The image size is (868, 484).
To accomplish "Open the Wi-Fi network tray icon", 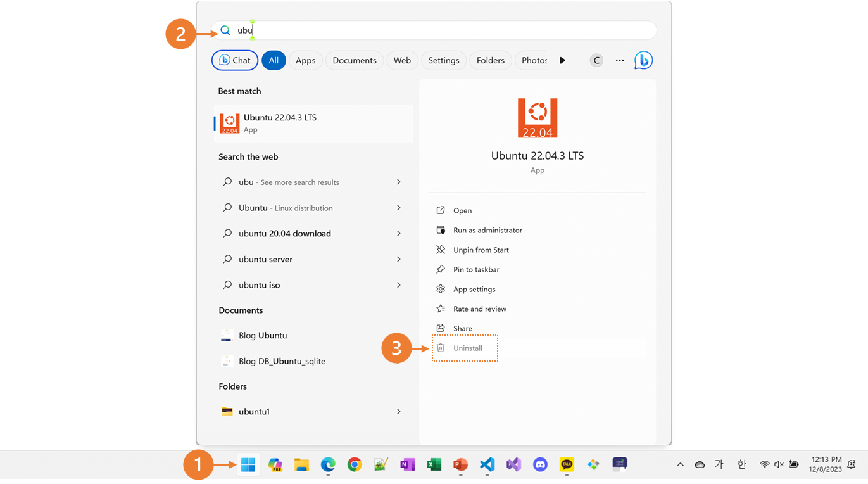I will (764, 464).
